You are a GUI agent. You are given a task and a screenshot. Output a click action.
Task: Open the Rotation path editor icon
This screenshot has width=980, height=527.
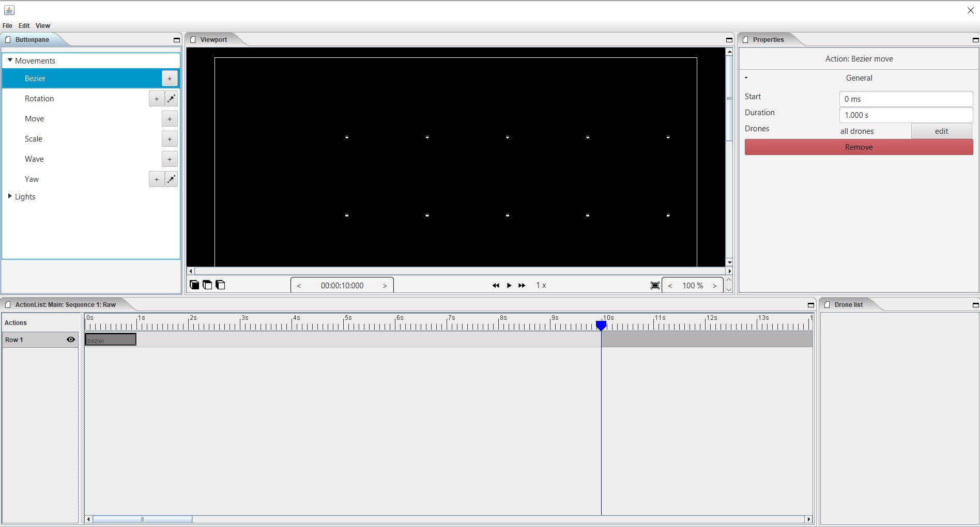(x=172, y=99)
